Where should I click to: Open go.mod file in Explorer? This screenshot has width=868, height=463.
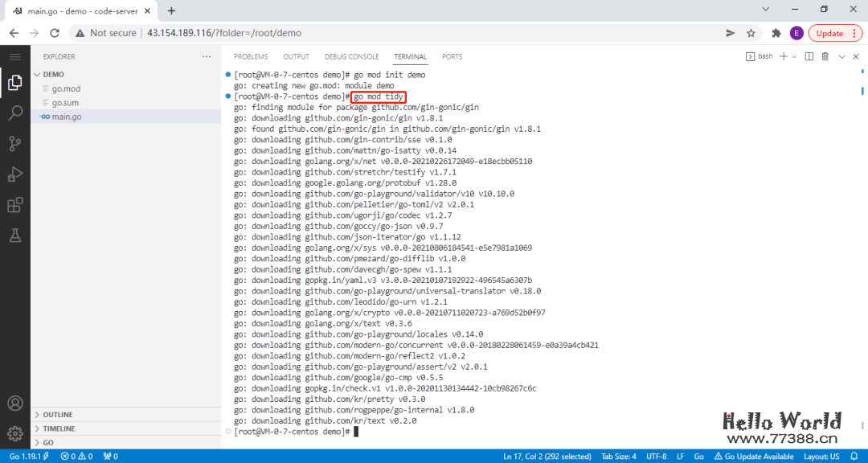66,88
